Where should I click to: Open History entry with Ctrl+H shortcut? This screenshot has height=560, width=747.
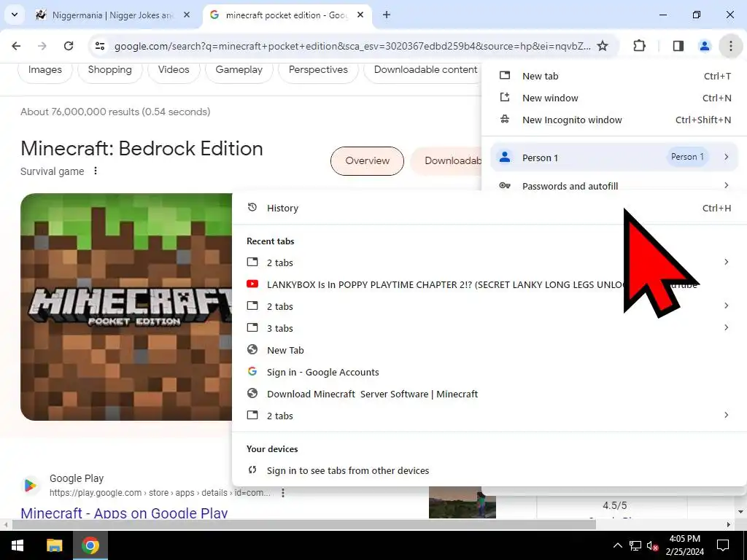tap(489, 208)
